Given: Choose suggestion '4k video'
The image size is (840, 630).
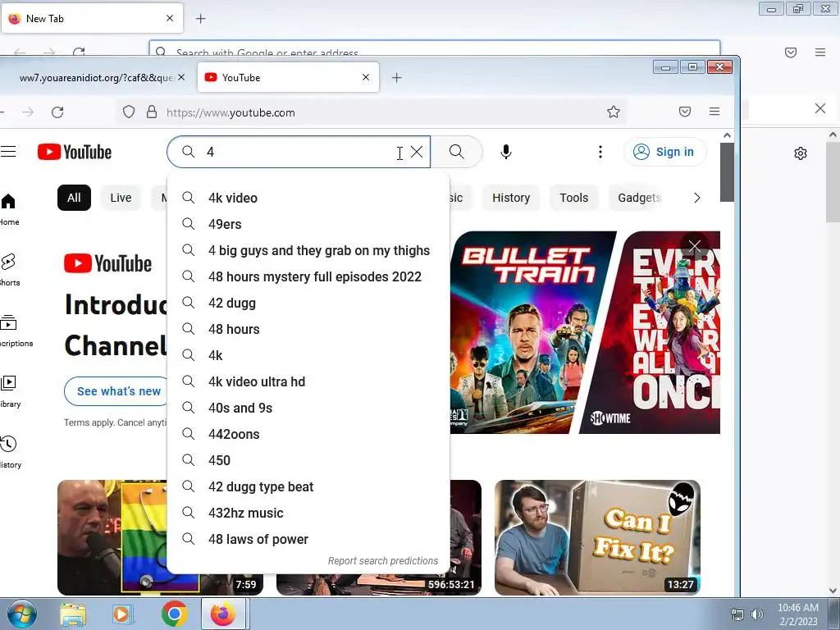Looking at the screenshot, I should 308,198.
